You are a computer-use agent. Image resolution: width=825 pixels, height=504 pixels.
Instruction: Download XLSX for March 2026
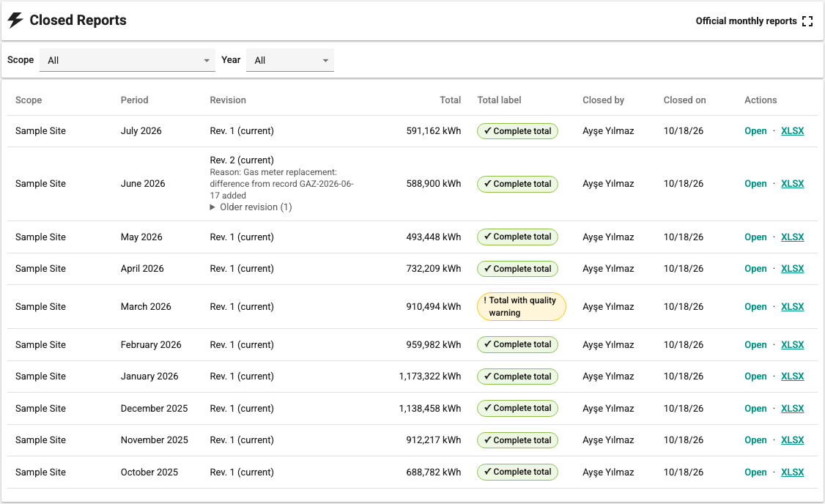click(792, 307)
